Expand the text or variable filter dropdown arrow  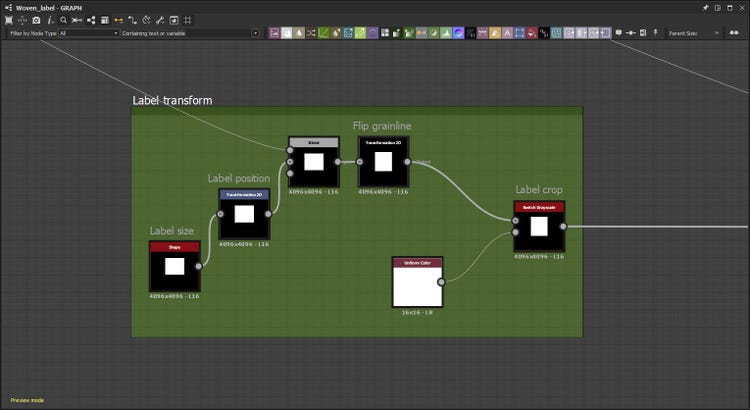point(255,33)
